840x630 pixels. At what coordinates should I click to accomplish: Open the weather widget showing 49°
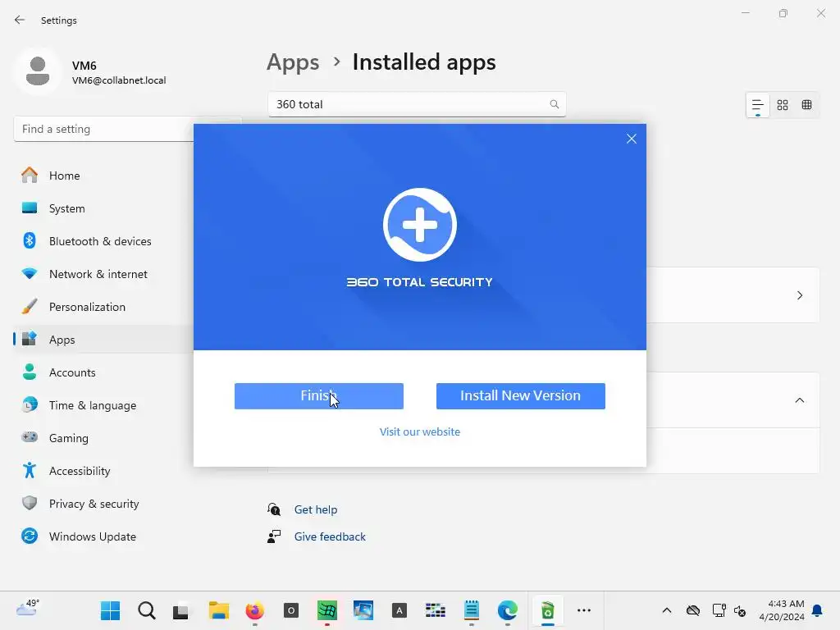click(x=28, y=609)
